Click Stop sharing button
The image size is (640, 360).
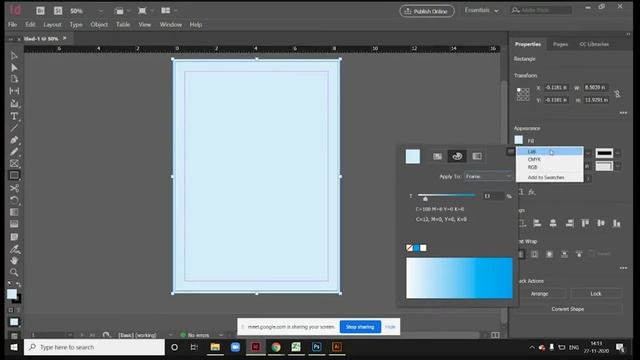(x=360, y=327)
